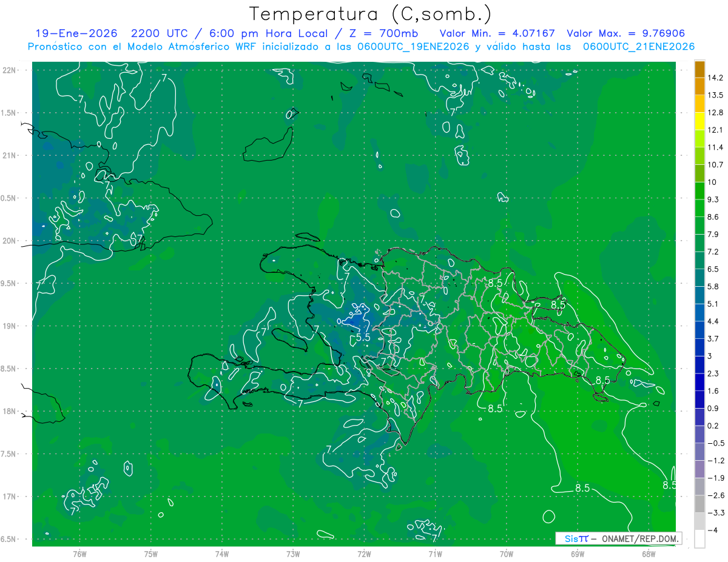
Task: Click the '73W' longitude axis label
Action: 293,554
